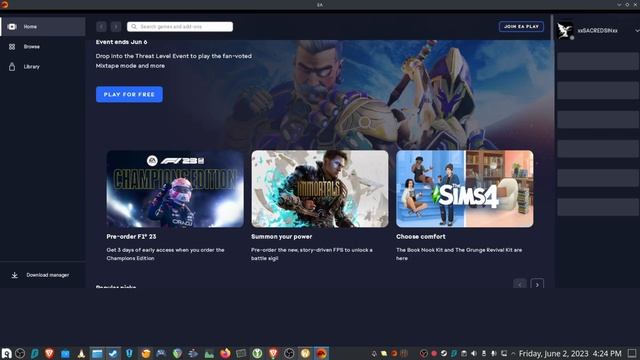Viewport: 640px width, 360px height.
Task: Open the Steam icon in taskbar
Action: point(113,353)
